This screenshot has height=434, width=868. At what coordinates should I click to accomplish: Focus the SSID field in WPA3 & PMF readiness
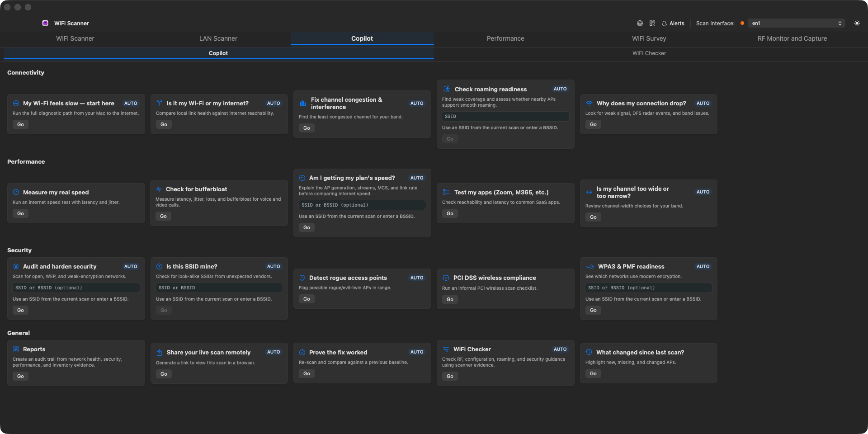tap(649, 288)
